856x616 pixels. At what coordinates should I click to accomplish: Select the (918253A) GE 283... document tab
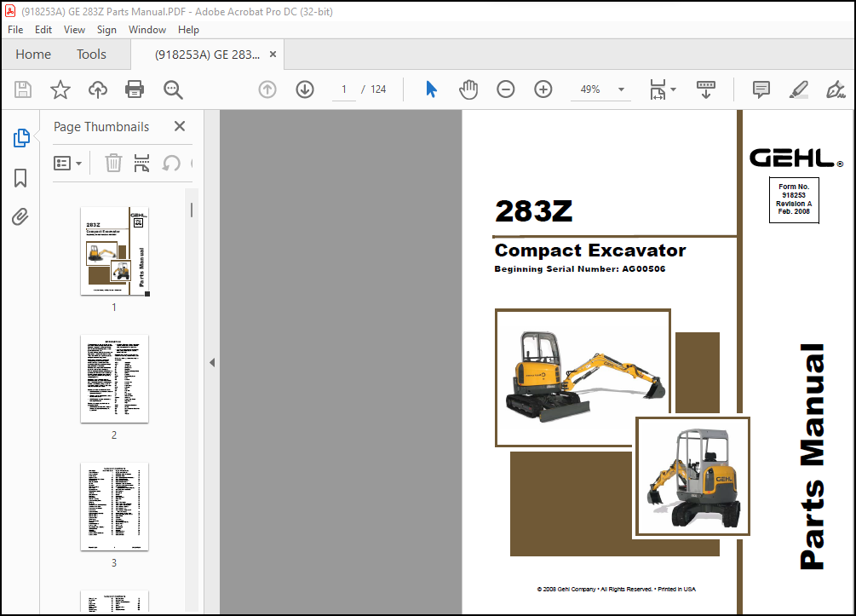pyautogui.click(x=208, y=54)
